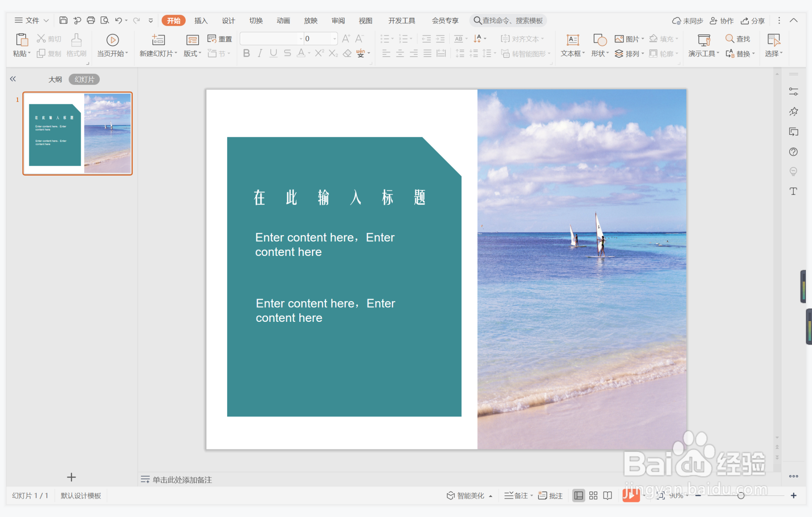Click the star-shaped animation sidebar icon
The image size is (812, 517).
pos(793,112)
